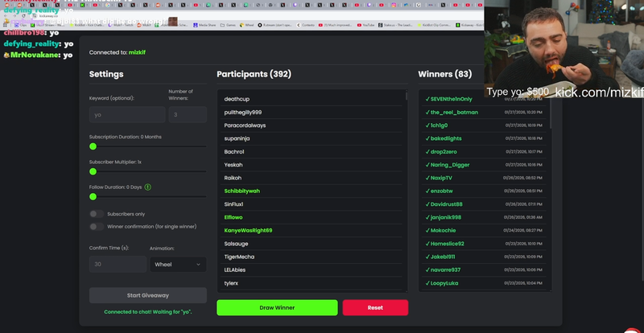
Task: Select green participant Elflowo
Action: 233,217
